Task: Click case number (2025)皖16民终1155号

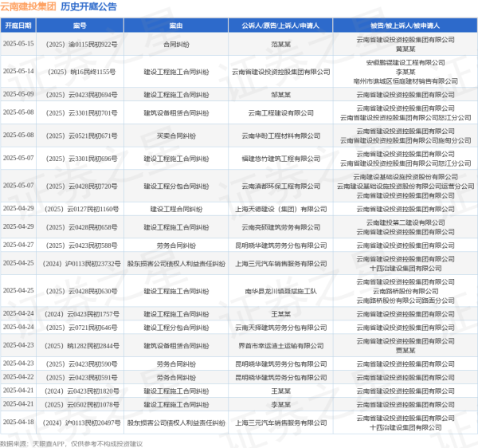Action: click(x=82, y=72)
